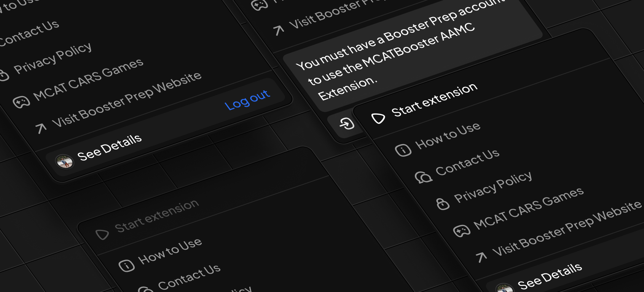The height and width of the screenshot is (292, 644).
Task: Select Contact Us under dimmed Start extension
Action: point(189,277)
